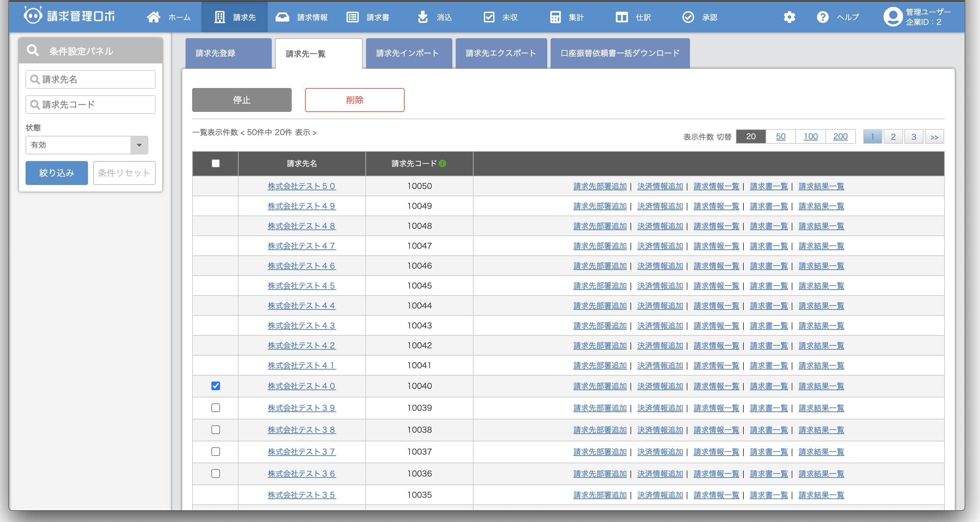Viewport: 980px width, 522px height.
Task: Switch display count to 50
Action: click(x=781, y=137)
